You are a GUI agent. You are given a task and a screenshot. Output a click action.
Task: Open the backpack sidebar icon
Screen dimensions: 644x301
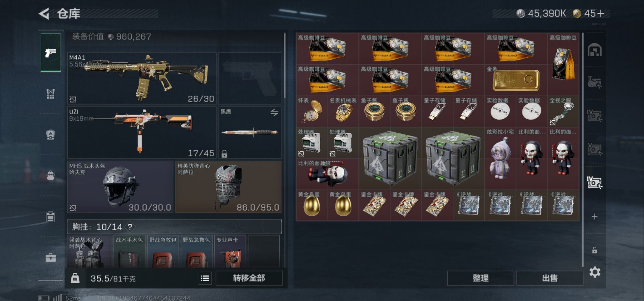tap(50, 135)
